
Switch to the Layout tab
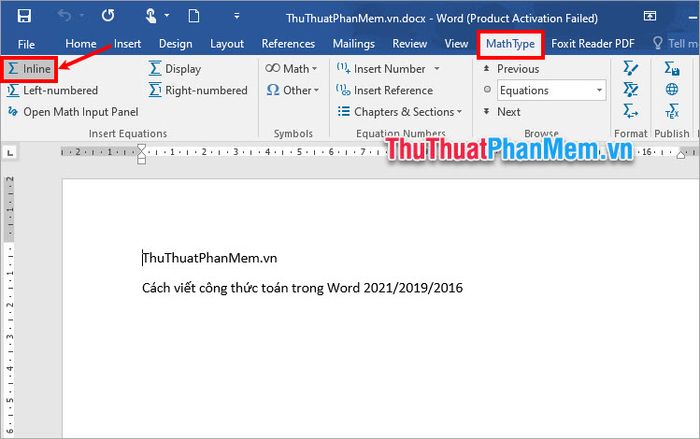pos(227,44)
